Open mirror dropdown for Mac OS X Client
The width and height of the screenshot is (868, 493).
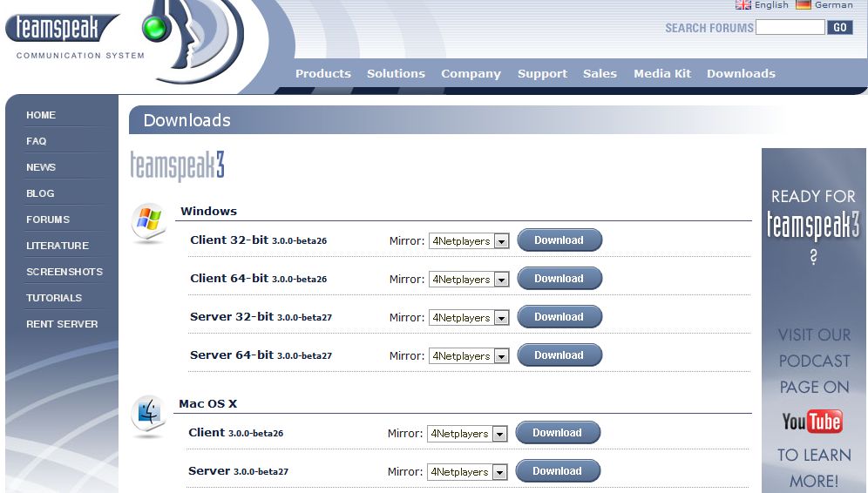tap(467, 434)
